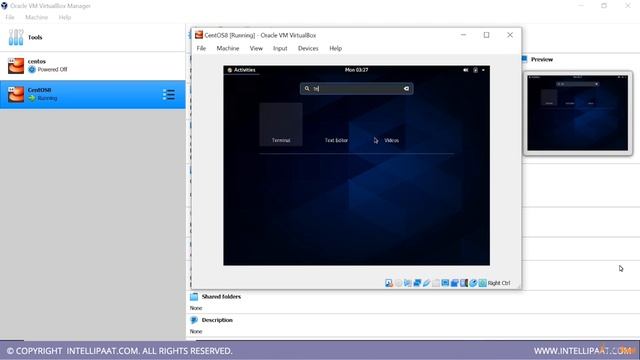Image resolution: width=640 pixels, height=360 pixels.
Task: Clear the GNOME search field text
Action: tap(406, 89)
